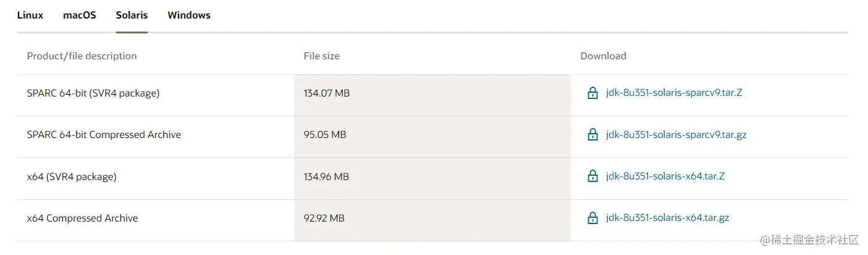
Task: Download jdk-8u351-solaris-sparcv9.tar.gz archive
Action: tap(676, 135)
